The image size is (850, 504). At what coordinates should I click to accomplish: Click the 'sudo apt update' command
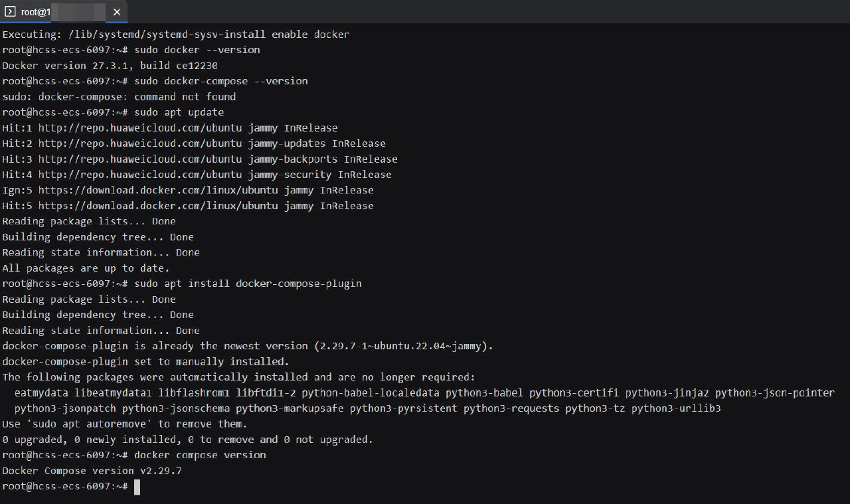click(179, 112)
